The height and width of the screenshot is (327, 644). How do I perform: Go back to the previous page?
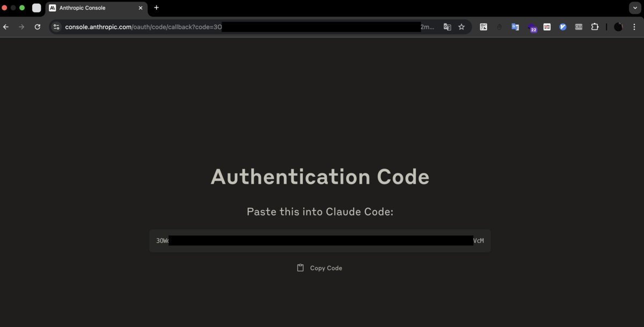(6, 27)
